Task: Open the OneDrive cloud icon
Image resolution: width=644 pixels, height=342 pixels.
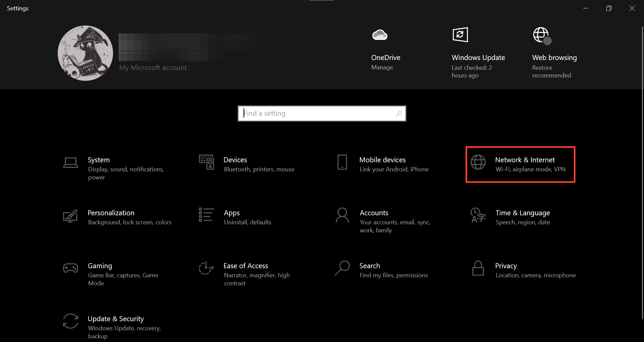Action: point(380,35)
